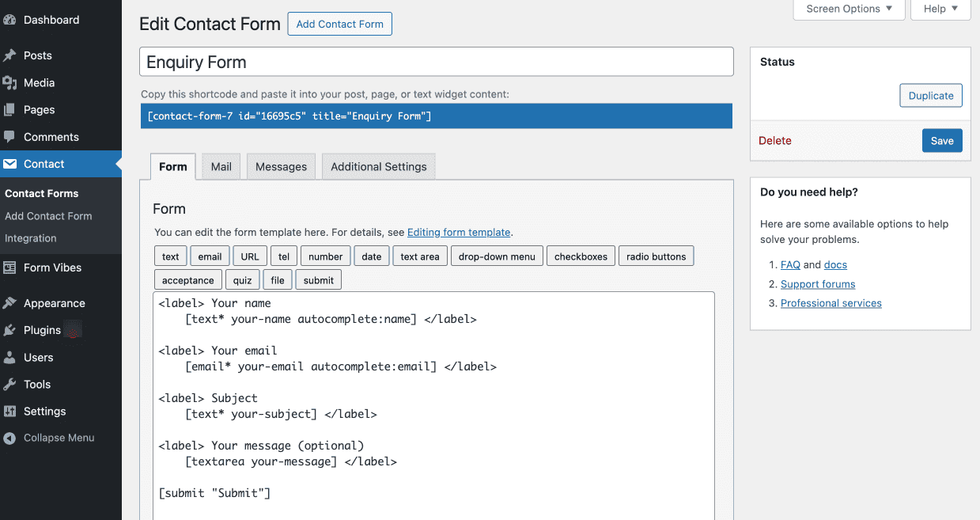
Task: Click the Tools wrench icon
Action: coord(9,384)
